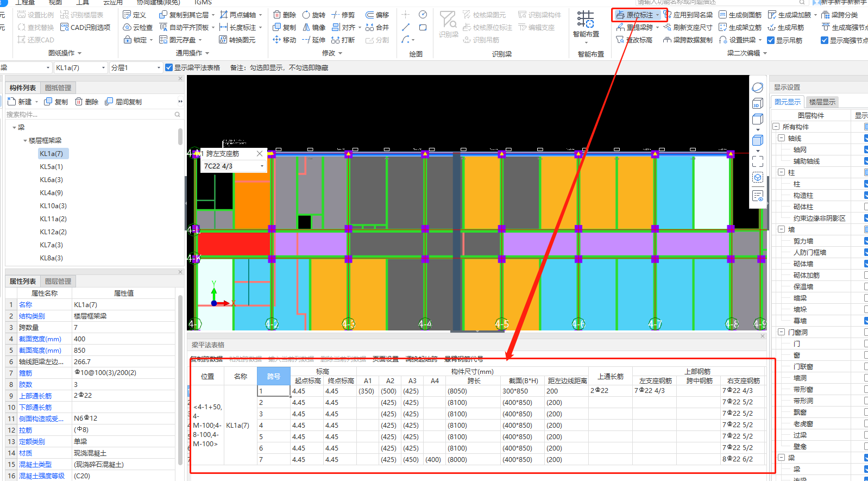Click 页面设置 in beam table toolbar
The width and height of the screenshot is (868, 481).
coord(386,359)
